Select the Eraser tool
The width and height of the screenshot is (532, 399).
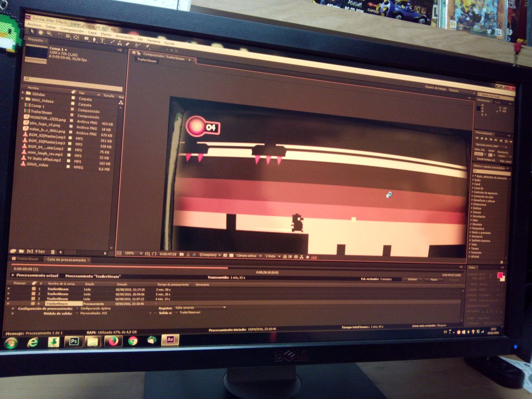[x=127, y=44]
